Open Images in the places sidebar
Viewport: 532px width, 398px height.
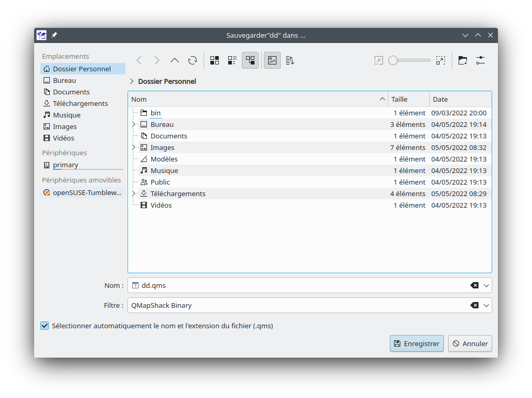click(x=83, y=126)
